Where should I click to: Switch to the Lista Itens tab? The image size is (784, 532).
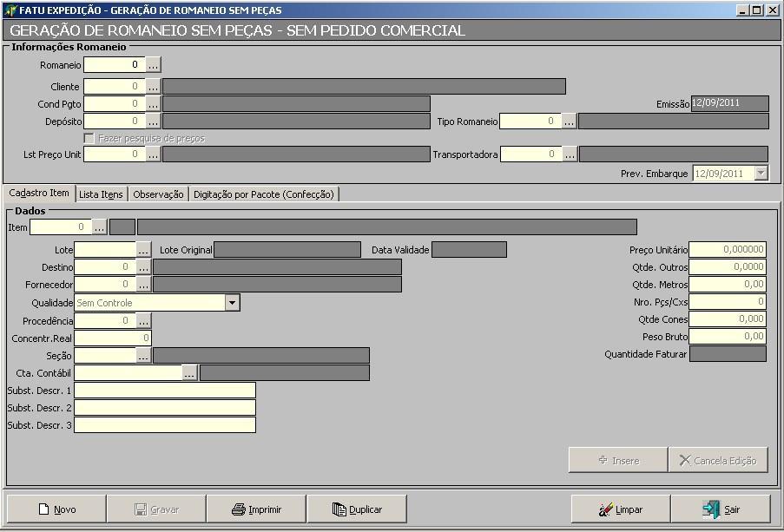(x=101, y=194)
